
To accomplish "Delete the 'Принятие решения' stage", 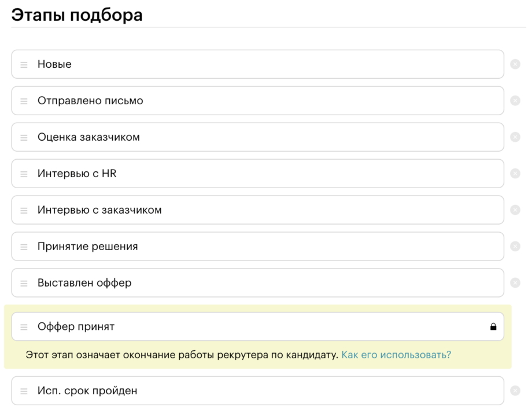I will coord(515,247).
